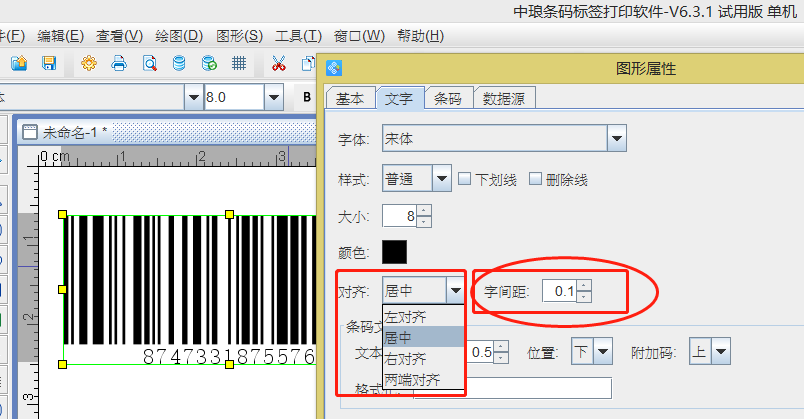Click the 字间距 spacing value field
804x419 pixels.
click(559, 292)
